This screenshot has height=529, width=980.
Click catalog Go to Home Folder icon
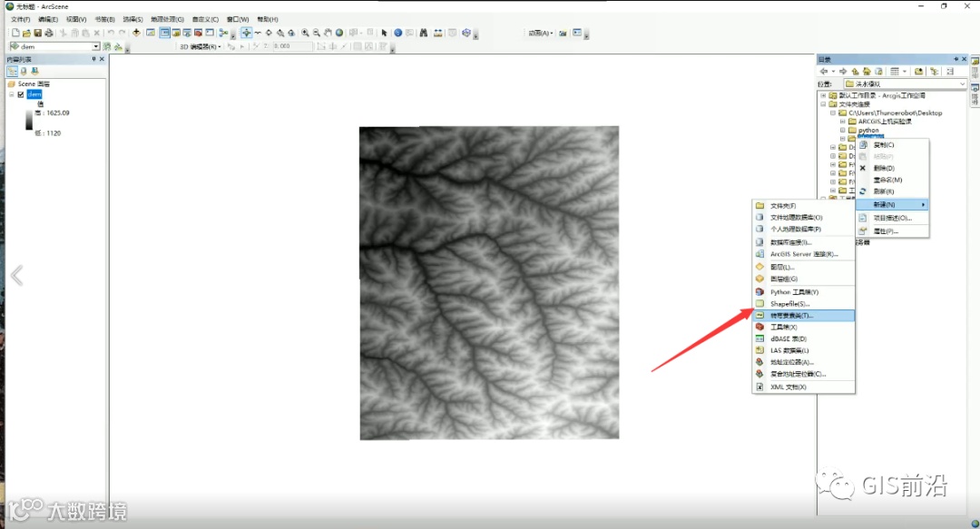tap(867, 72)
